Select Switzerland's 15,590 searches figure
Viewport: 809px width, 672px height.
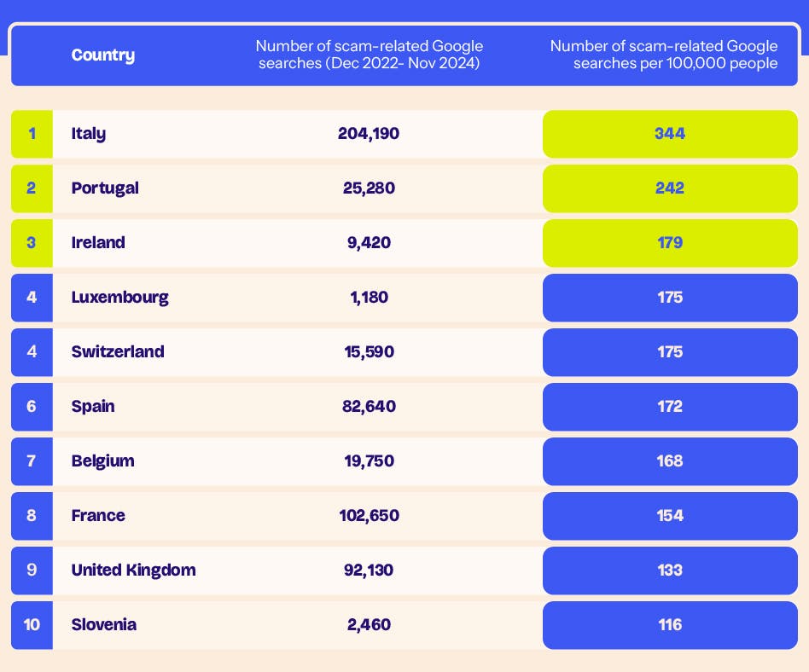click(x=369, y=352)
